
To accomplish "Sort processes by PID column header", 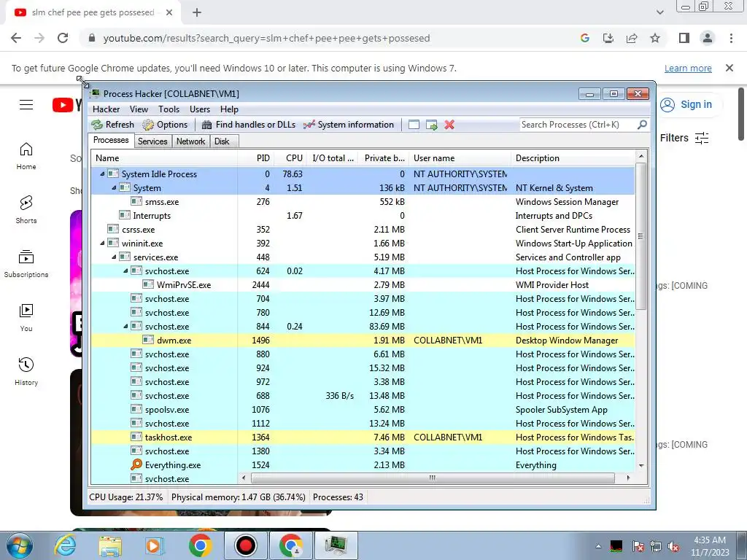I will click(x=257, y=158).
